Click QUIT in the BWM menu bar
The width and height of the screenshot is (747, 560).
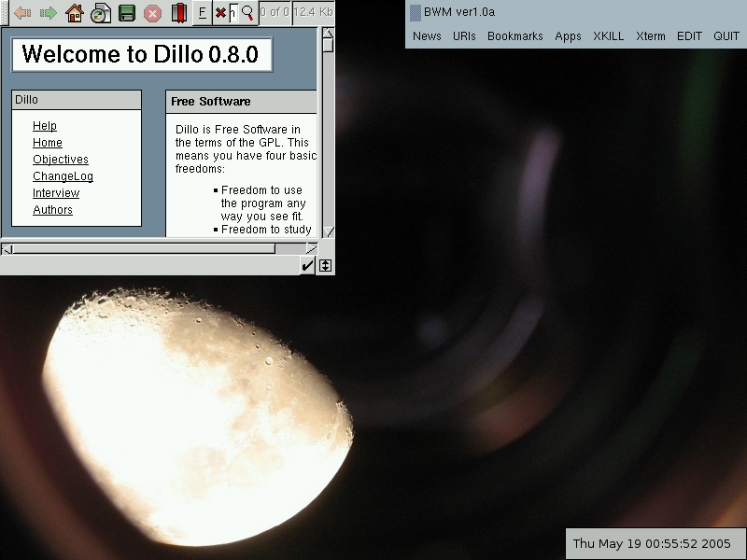tap(726, 36)
